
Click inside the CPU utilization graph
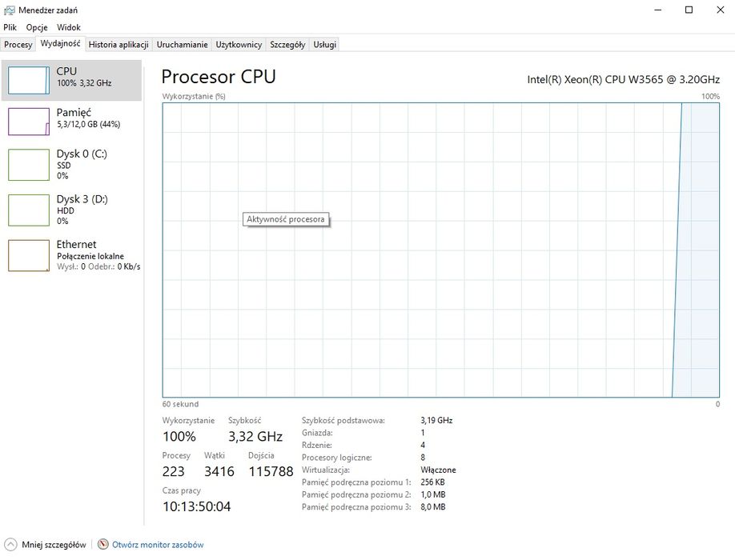[x=440, y=250]
